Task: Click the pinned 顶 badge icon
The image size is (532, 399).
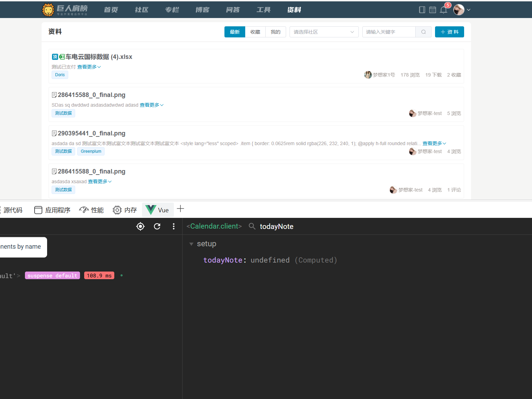Action: click(55, 57)
